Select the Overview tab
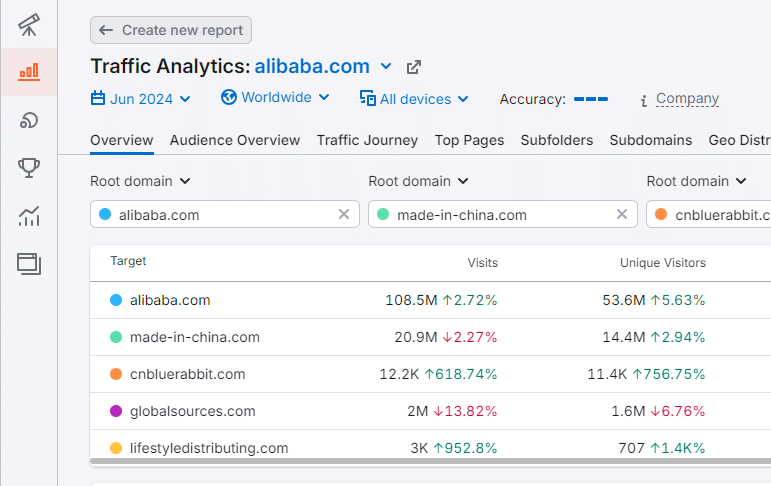 121,140
